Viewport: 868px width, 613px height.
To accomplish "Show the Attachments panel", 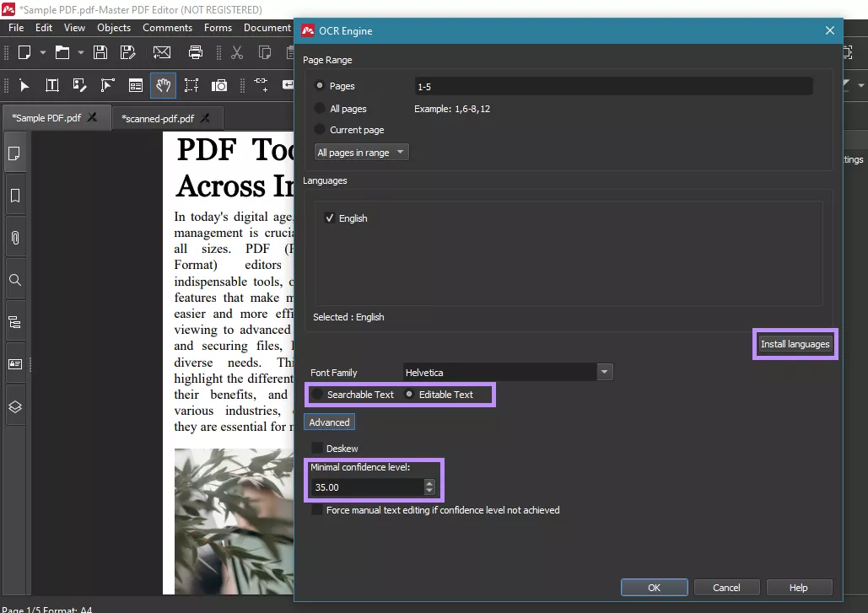I will [x=13, y=238].
